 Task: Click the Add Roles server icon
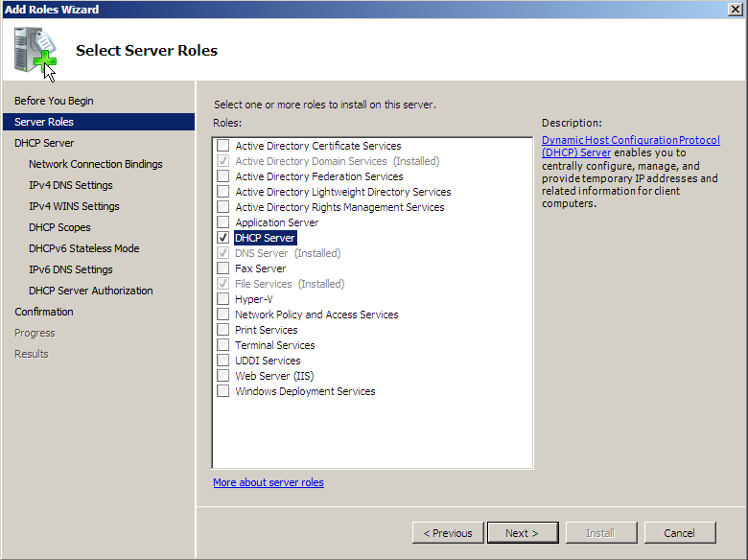click(35, 53)
